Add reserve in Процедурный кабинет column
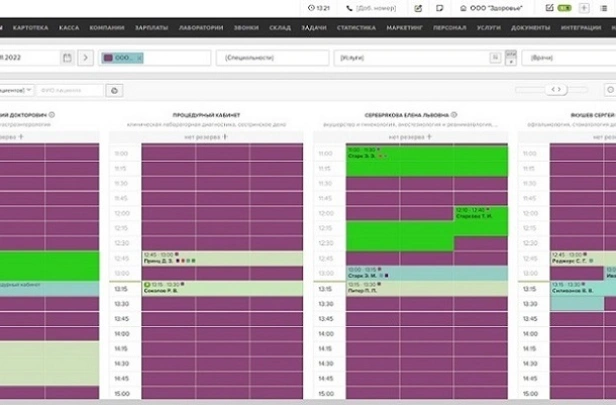 (x=227, y=136)
